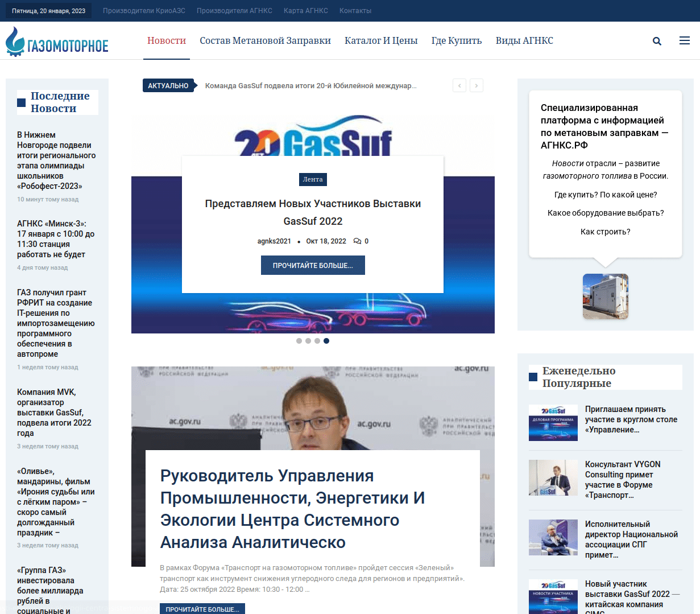This screenshot has width=700, height=614.
Task: Open Производители АГНКС top link
Action: pyautogui.click(x=234, y=11)
